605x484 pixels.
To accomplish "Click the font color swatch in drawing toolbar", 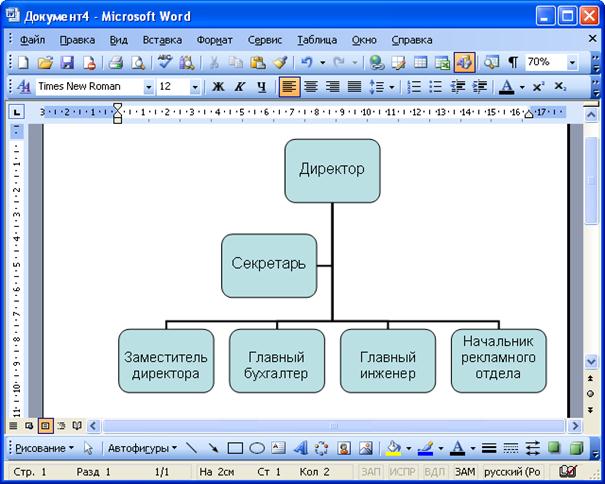I will [457, 448].
